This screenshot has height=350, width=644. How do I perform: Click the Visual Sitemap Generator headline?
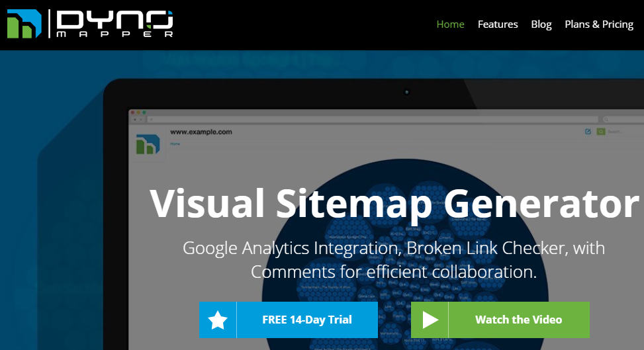(x=394, y=203)
